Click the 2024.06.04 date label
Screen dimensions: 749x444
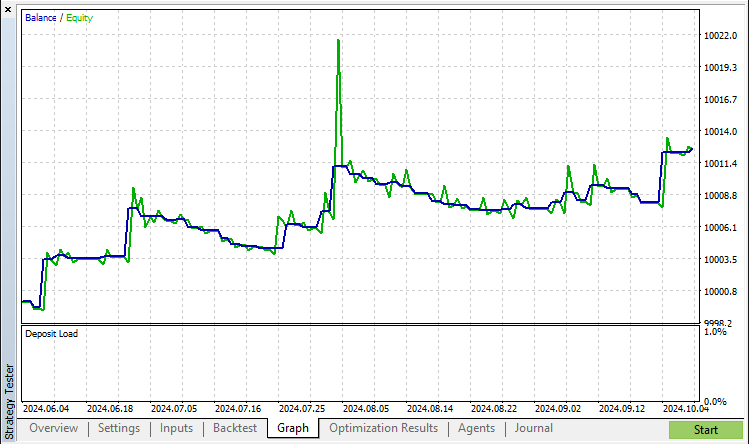tap(46, 409)
